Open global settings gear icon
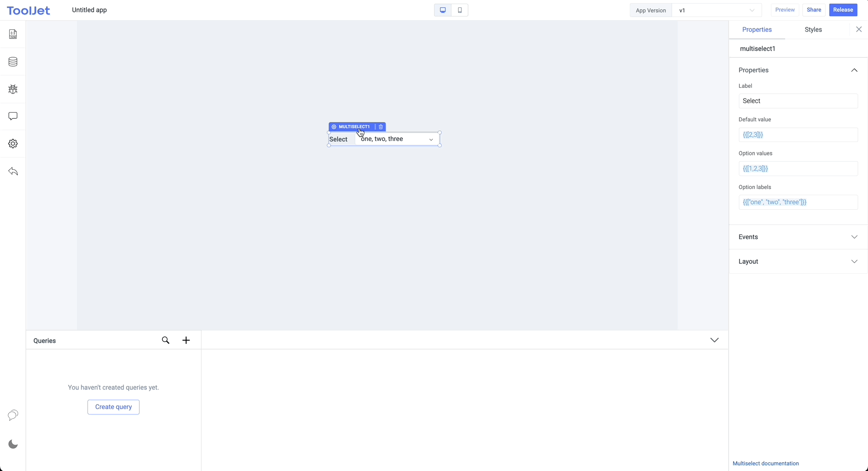Image resolution: width=868 pixels, height=471 pixels. coord(13,144)
